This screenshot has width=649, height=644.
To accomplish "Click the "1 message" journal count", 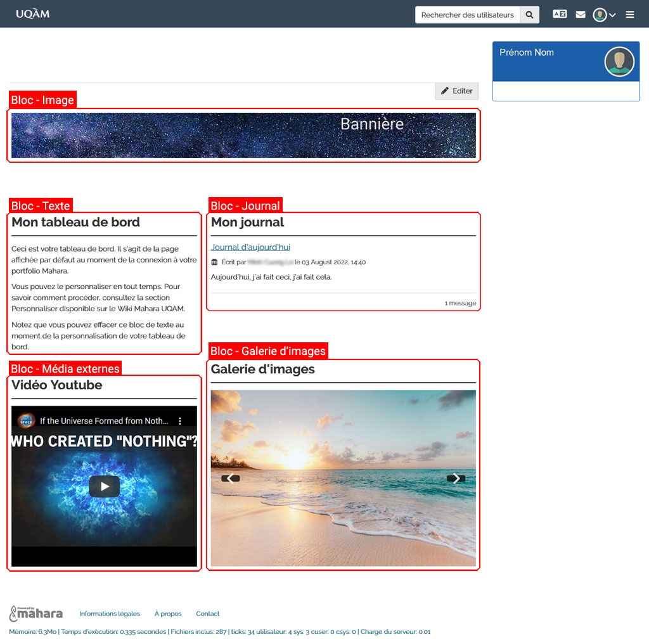I will (x=460, y=304).
